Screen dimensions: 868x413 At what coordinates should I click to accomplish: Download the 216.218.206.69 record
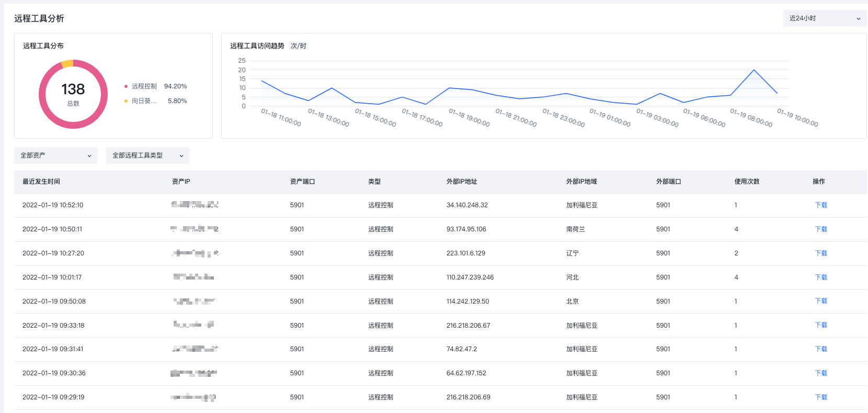click(821, 397)
